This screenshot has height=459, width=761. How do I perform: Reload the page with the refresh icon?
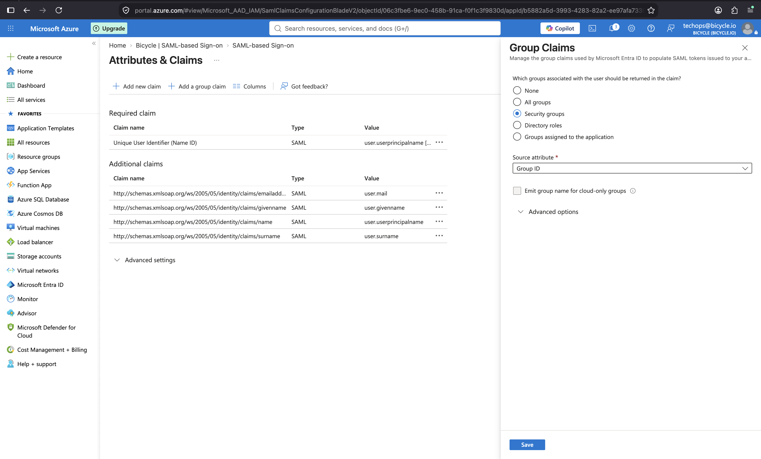click(x=59, y=10)
